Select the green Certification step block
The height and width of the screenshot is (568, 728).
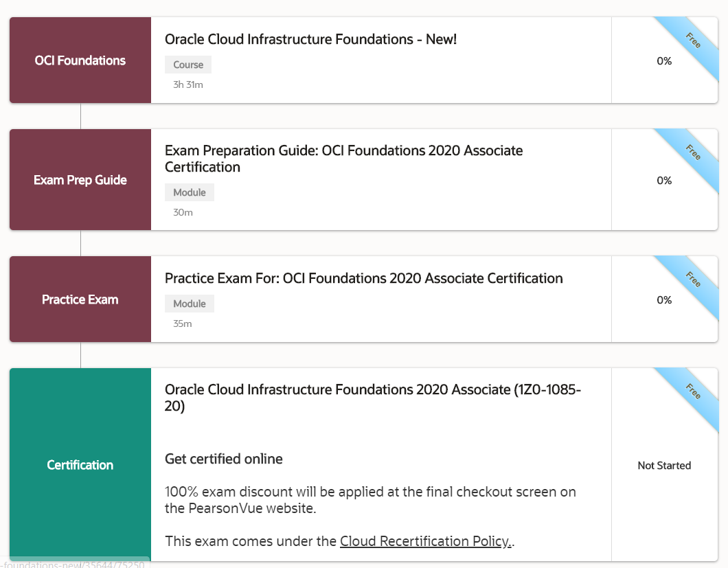(x=80, y=465)
